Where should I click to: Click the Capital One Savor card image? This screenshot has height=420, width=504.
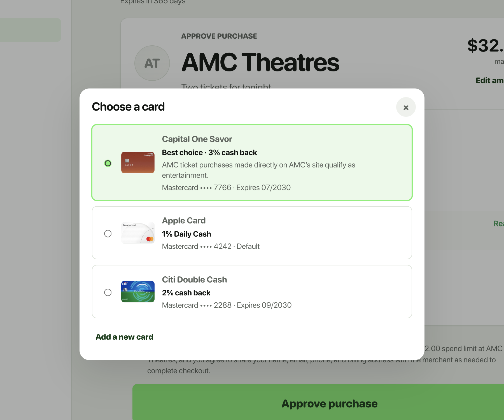[x=138, y=163]
